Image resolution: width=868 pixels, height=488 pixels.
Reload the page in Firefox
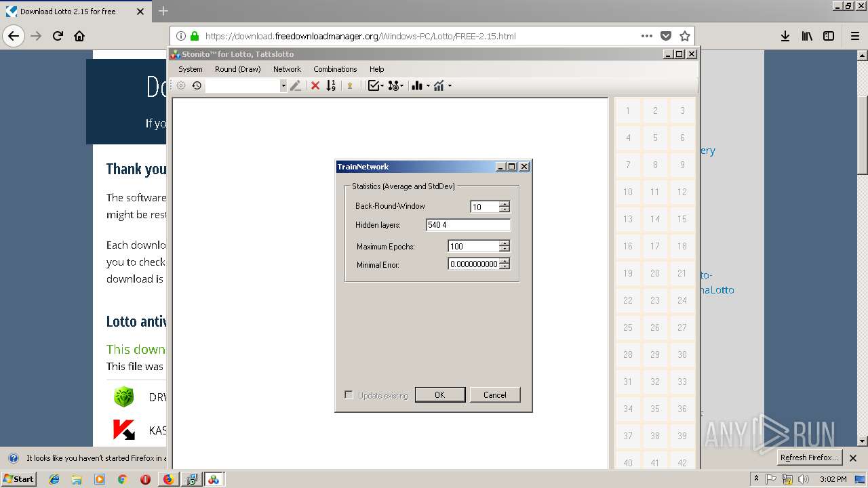[58, 36]
